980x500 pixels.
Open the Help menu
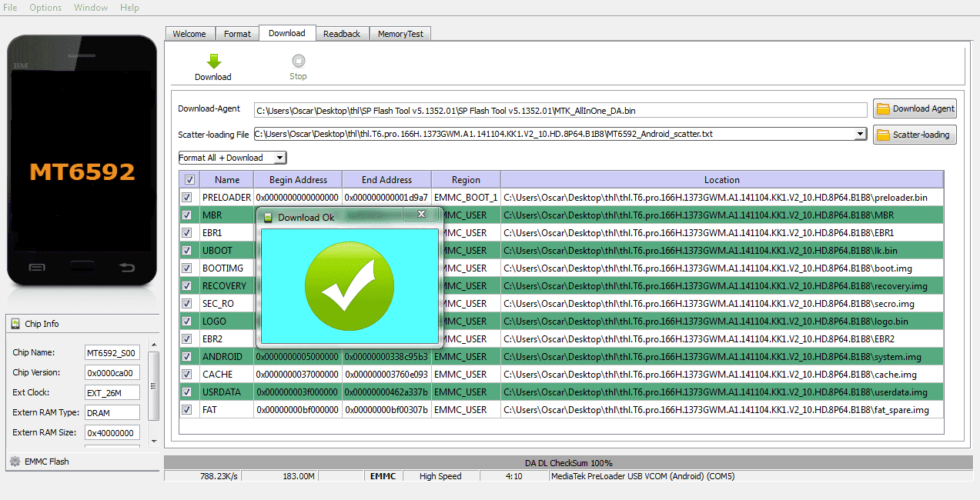coord(129,8)
